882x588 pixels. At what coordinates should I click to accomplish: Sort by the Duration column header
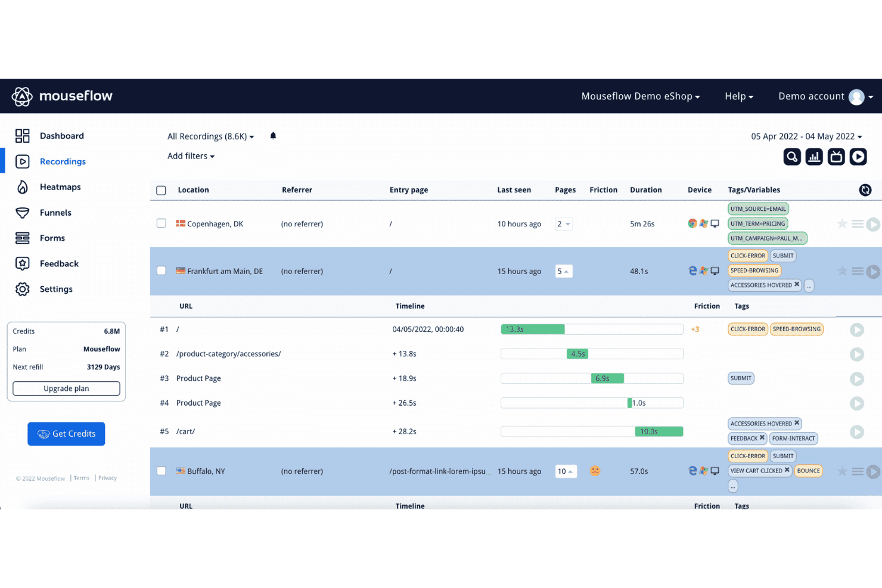[646, 190]
